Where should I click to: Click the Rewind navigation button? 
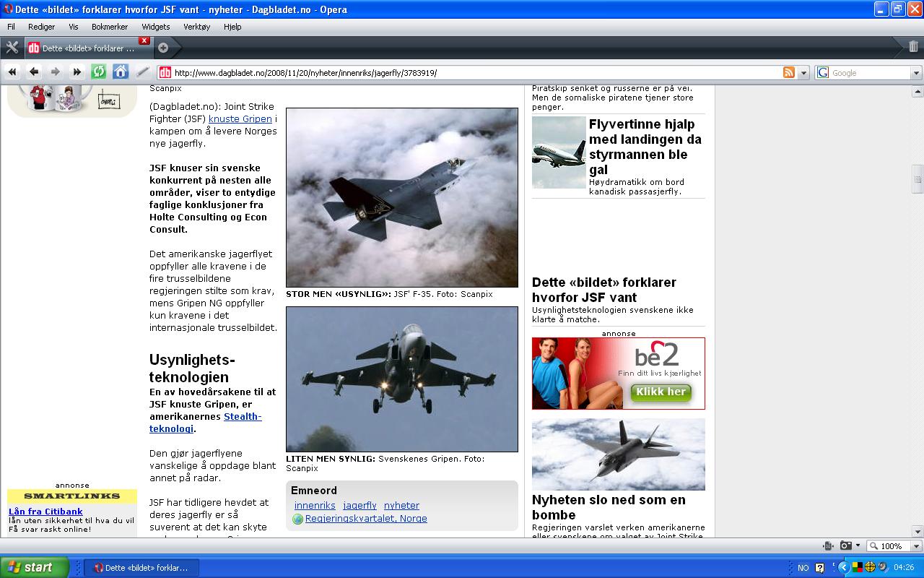[12, 72]
